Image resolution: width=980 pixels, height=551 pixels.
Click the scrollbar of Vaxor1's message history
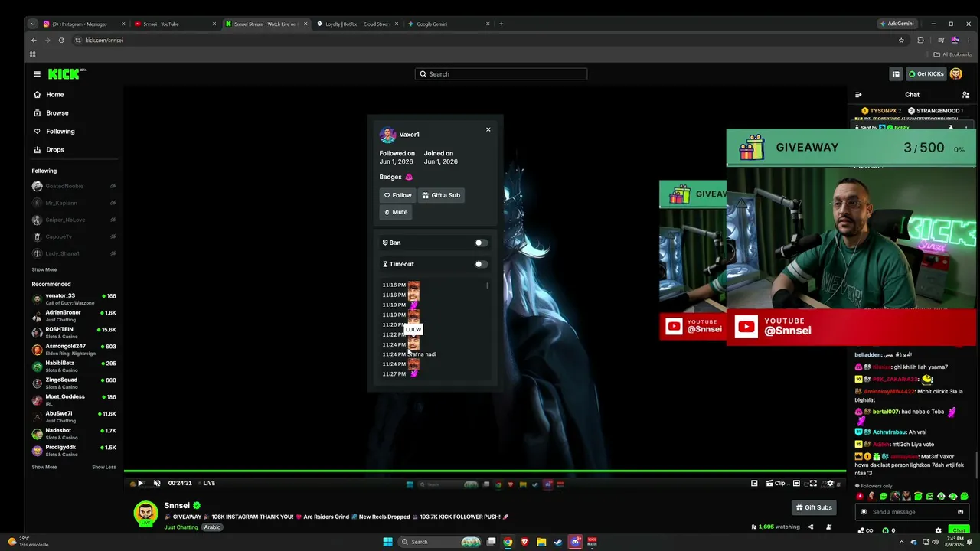click(487, 286)
